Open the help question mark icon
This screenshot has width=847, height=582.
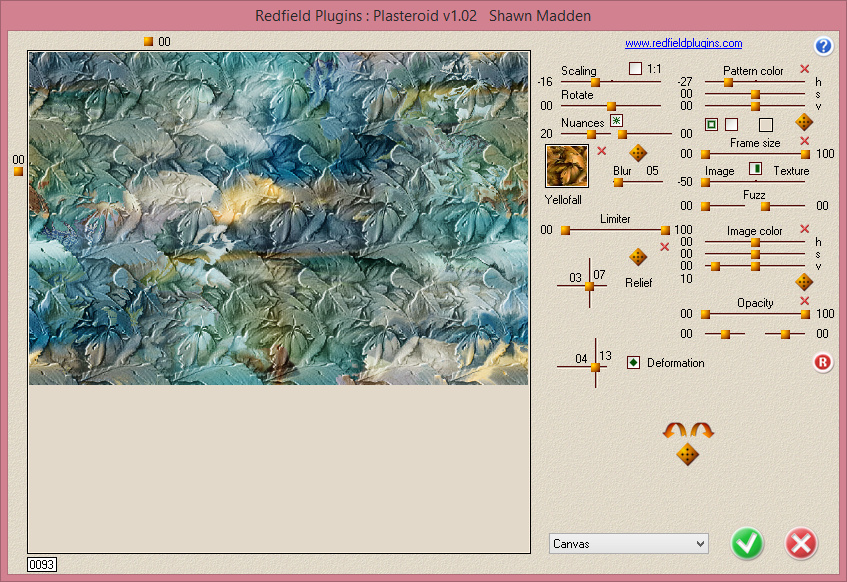[x=823, y=46]
